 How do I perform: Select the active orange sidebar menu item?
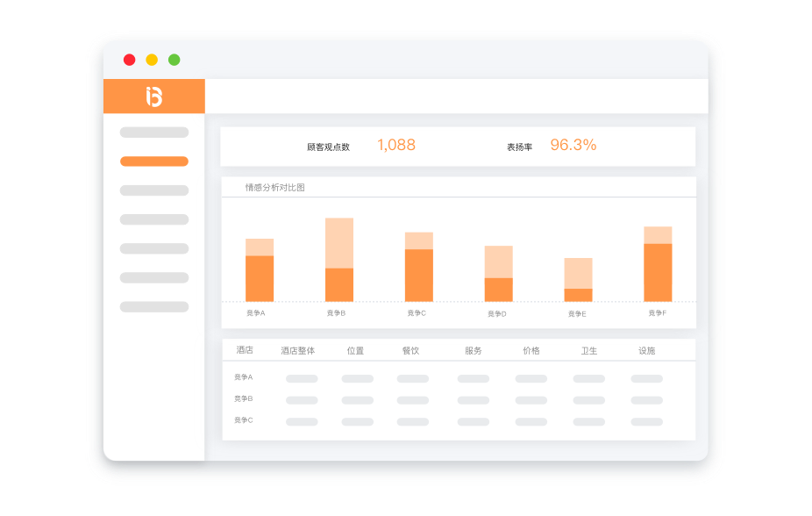(x=154, y=161)
